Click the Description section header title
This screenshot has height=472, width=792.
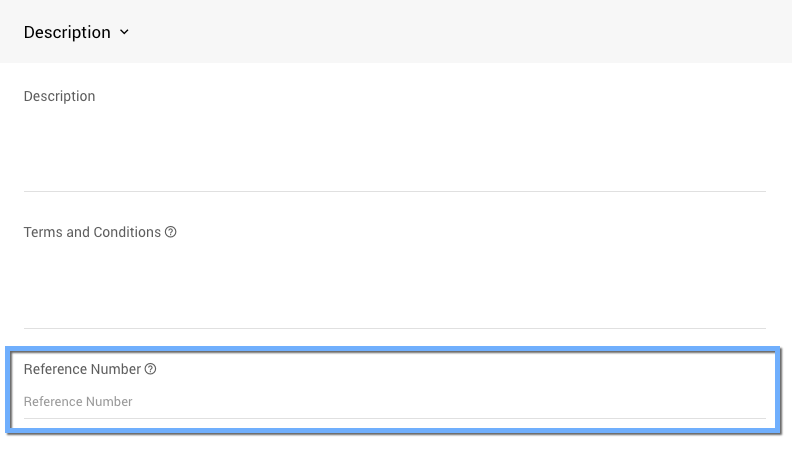[x=67, y=32]
